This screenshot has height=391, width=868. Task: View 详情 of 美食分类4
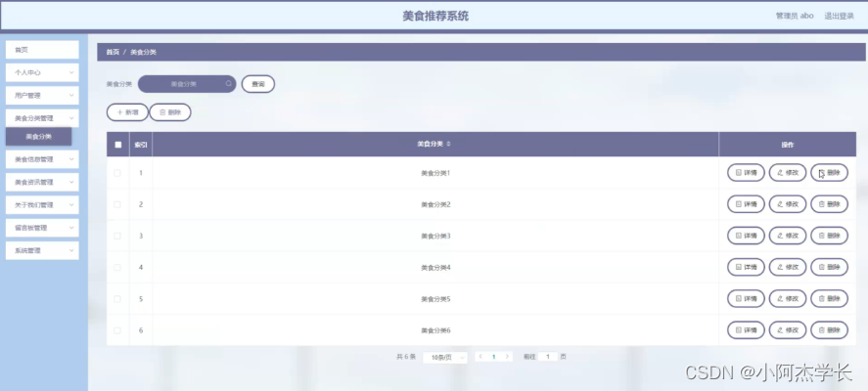[746, 267]
